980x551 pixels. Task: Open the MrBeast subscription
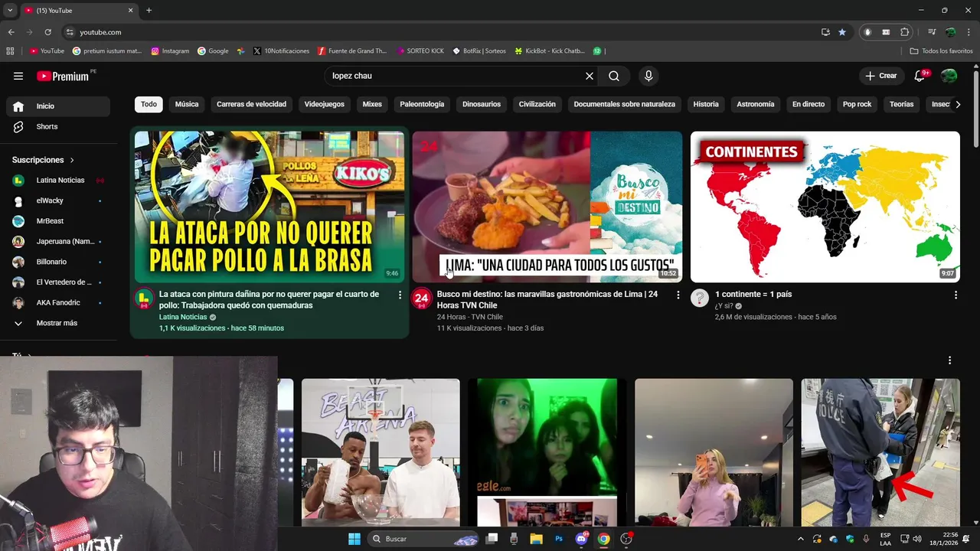click(x=58, y=221)
